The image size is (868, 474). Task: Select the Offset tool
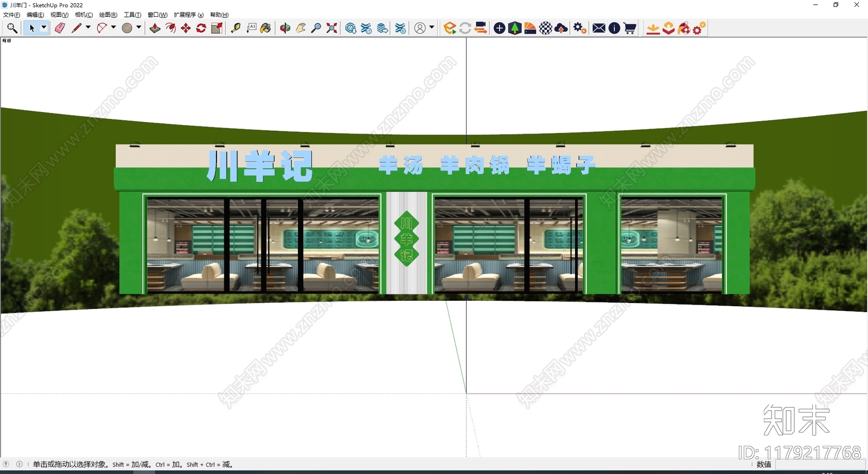coord(170,28)
